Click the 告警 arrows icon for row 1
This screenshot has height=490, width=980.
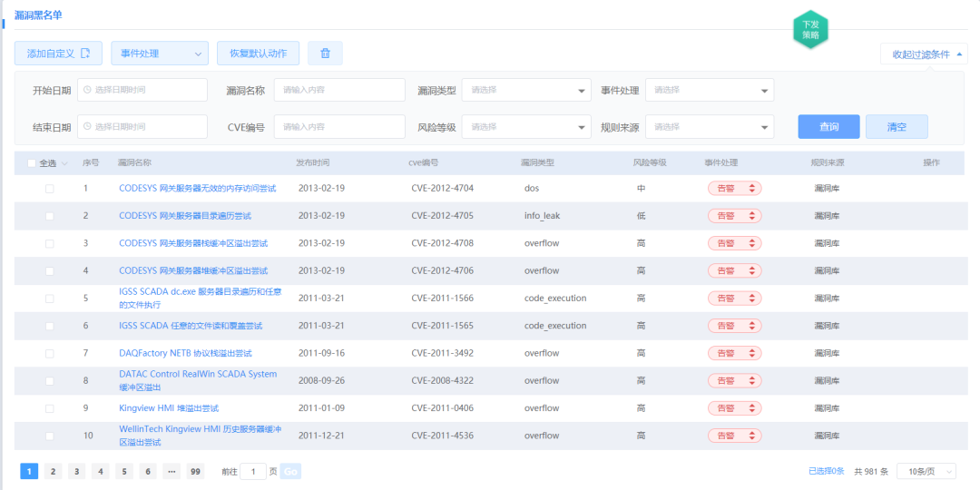[x=750, y=189]
